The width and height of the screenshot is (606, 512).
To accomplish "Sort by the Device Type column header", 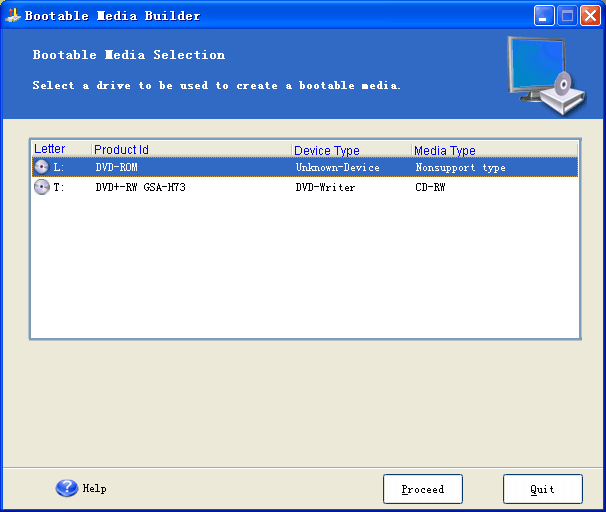I will click(351, 150).
